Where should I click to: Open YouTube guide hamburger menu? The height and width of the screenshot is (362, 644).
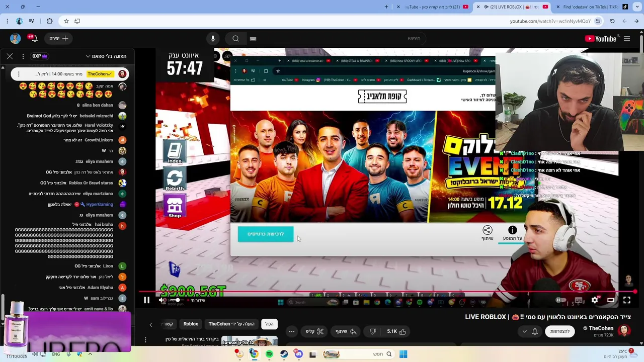(627, 38)
